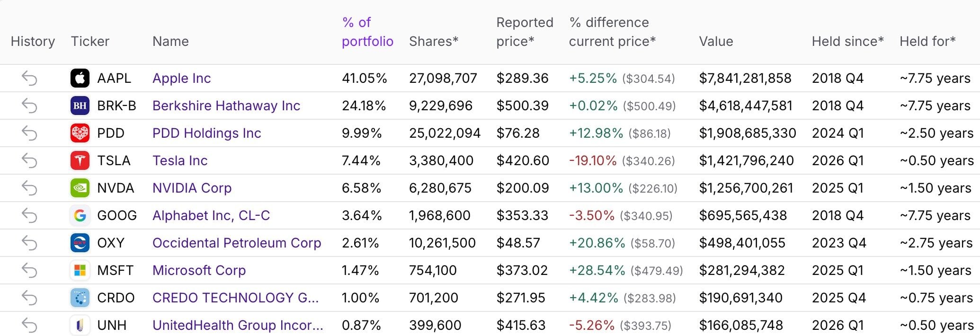Open Berkshire Hathaway Inc company link
This screenshot has width=980, height=336.
(226, 106)
